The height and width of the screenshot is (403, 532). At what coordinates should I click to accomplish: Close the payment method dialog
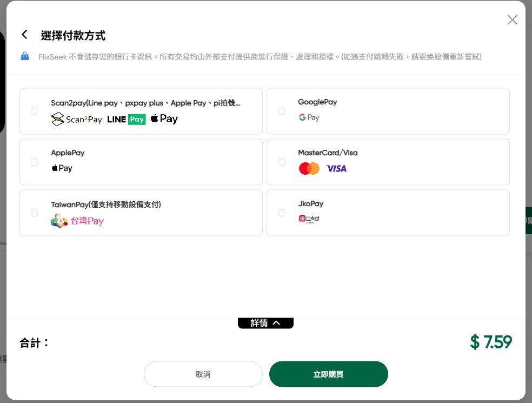(x=512, y=19)
